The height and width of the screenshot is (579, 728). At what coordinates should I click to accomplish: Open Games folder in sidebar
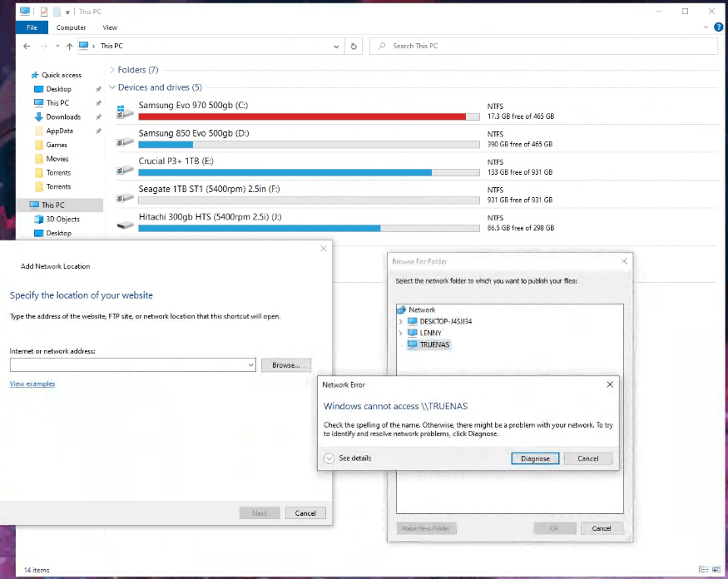(x=57, y=145)
